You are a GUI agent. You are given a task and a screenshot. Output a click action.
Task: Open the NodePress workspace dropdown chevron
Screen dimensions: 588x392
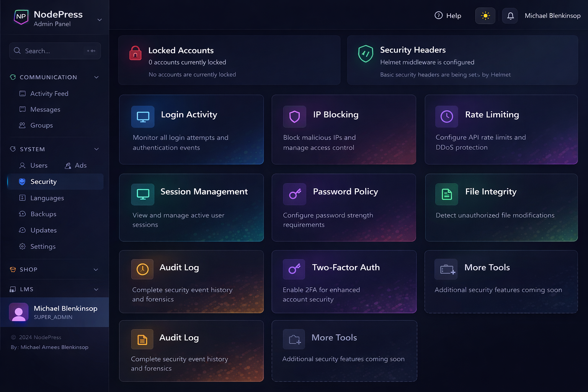[x=100, y=20]
